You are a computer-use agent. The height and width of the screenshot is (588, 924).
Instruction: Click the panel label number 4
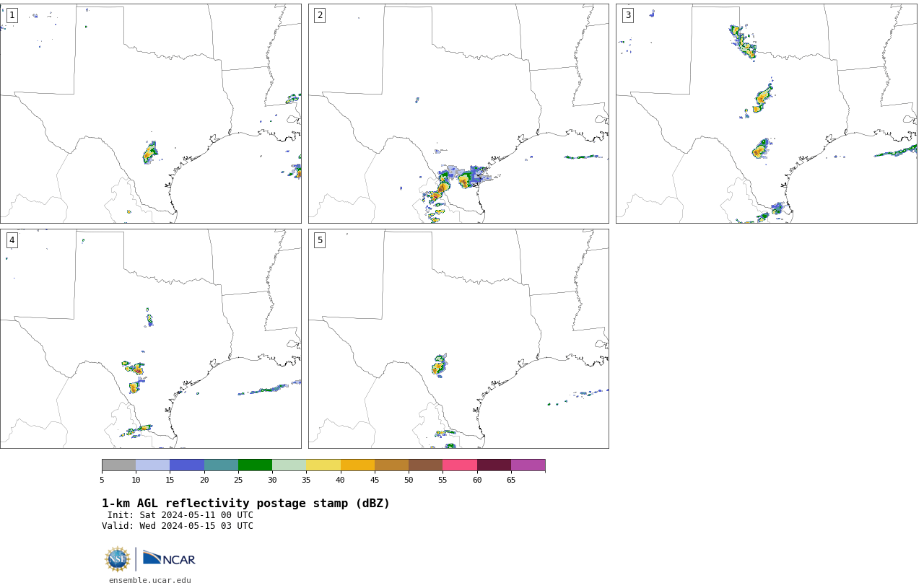[12, 240]
